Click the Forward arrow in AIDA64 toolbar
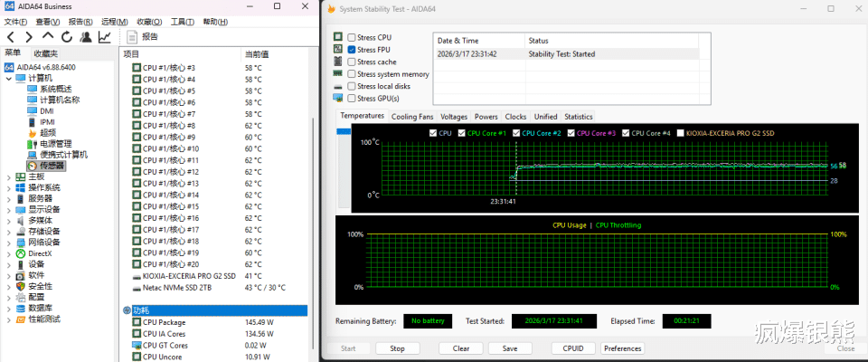Screen dimensions: 868x362 pyautogui.click(x=29, y=37)
